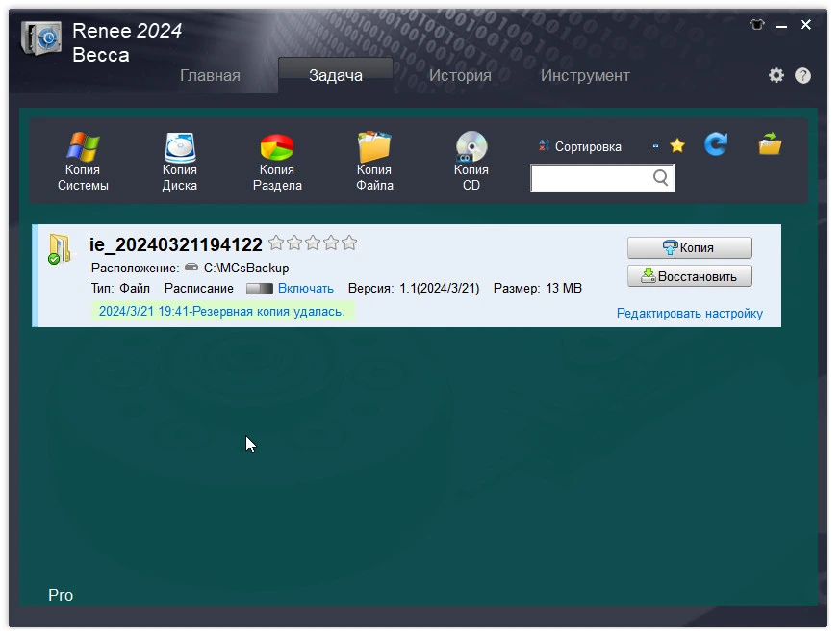This screenshot has width=840, height=640.
Task: Filter tasks with yellow star icon
Action: (677, 145)
